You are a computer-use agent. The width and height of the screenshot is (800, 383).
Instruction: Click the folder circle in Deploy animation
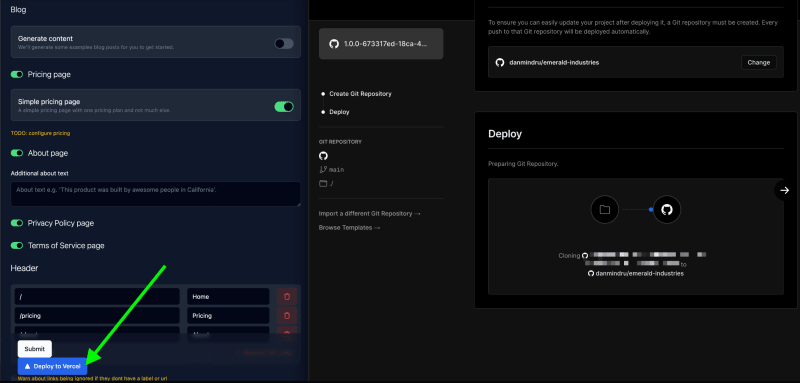click(x=605, y=209)
